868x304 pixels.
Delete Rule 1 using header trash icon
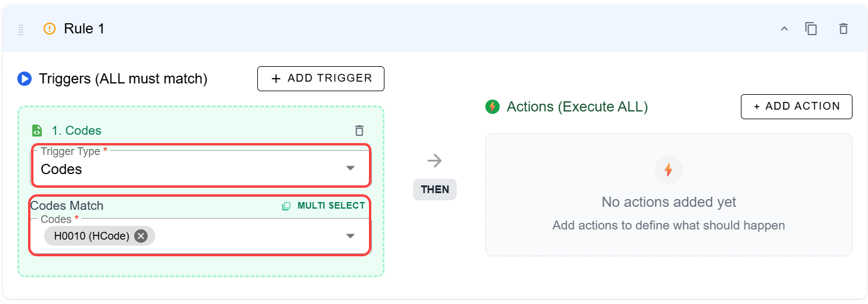(x=843, y=29)
